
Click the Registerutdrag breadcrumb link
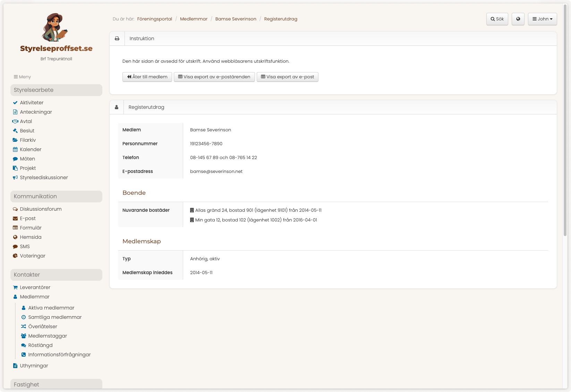click(x=280, y=19)
